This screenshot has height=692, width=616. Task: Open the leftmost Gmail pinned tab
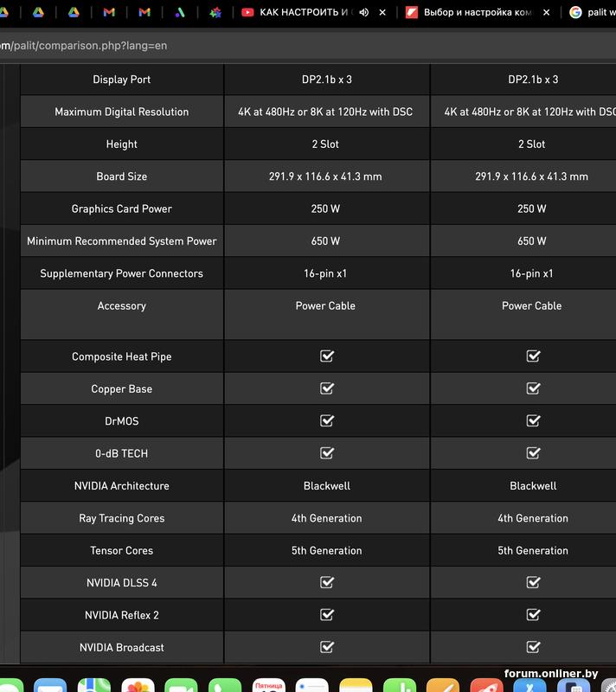108,13
